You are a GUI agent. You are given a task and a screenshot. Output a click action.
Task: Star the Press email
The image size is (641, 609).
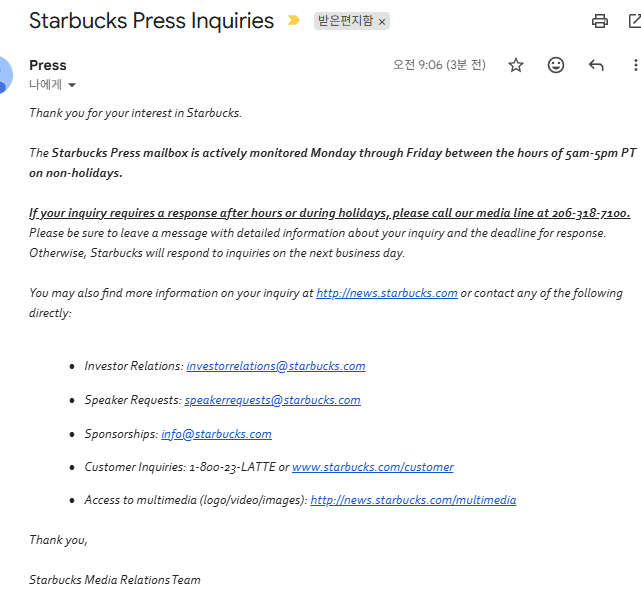point(516,65)
